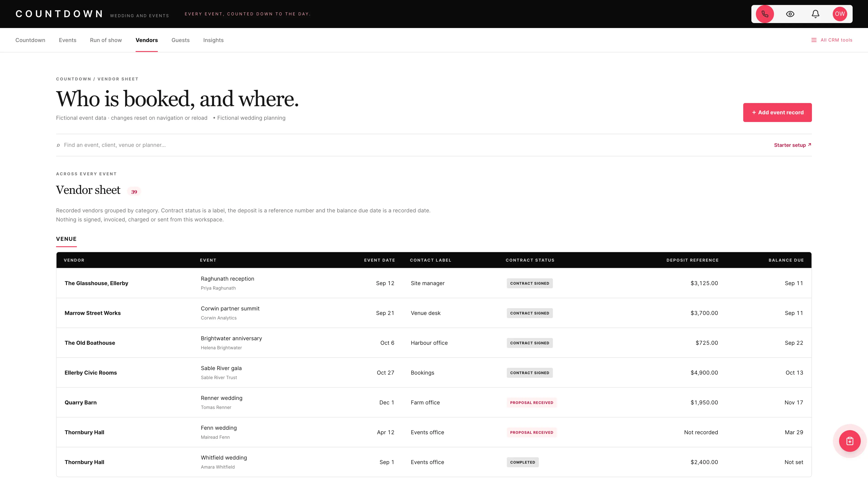Open the notifications bell
The height and width of the screenshot is (488, 868).
point(815,14)
